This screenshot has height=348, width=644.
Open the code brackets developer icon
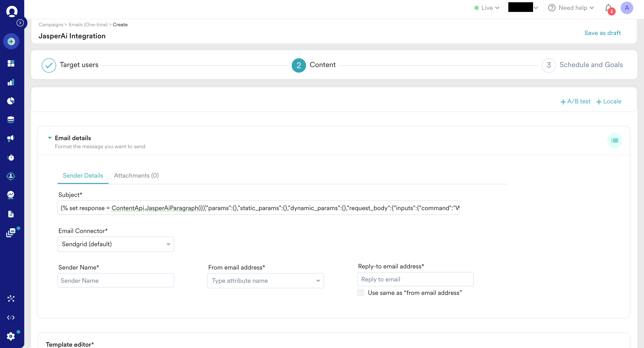tap(11, 318)
